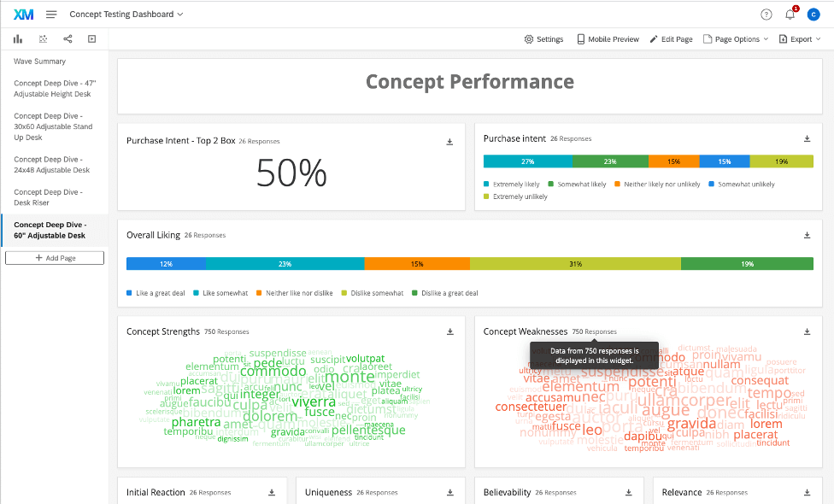The height and width of the screenshot is (504, 834).
Task: Open the Mobile Preview
Action: coord(608,39)
